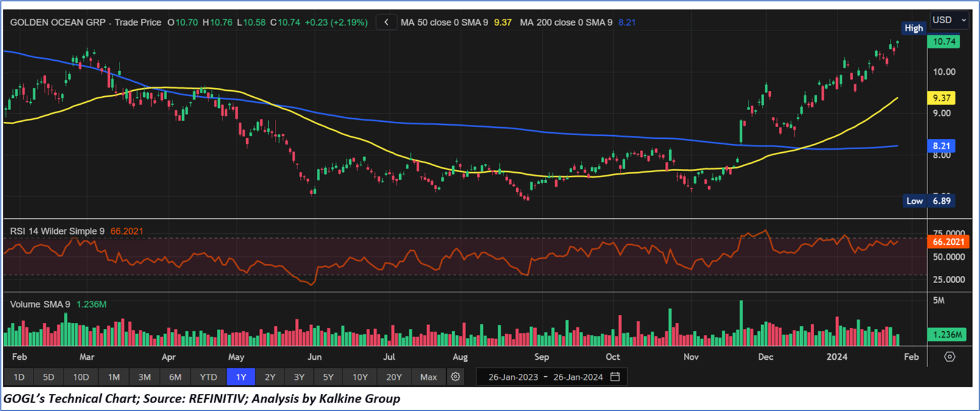Click the 2024 label on time axis
Image resolution: width=980 pixels, height=411 pixels.
pyautogui.click(x=837, y=357)
